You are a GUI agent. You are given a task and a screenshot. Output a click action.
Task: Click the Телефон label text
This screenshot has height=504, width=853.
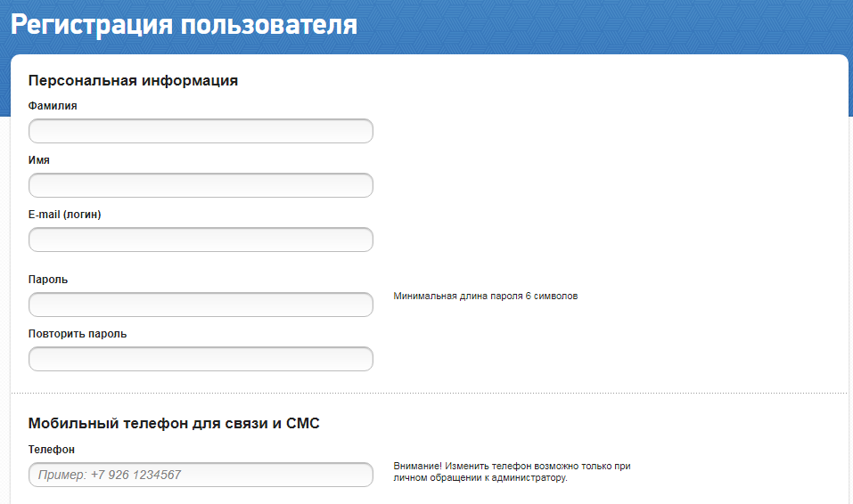click(x=52, y=450)
